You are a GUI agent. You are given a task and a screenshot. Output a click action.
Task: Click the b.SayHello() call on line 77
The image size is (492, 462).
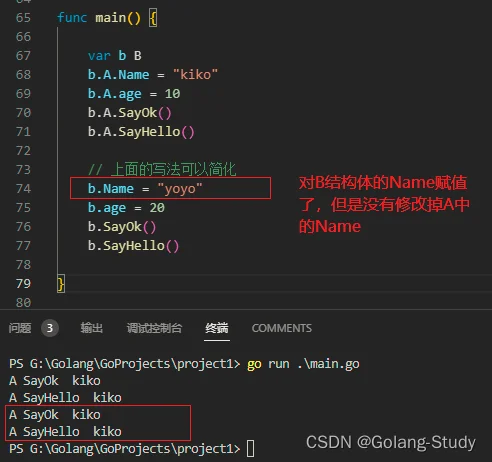(x=133, y=246)
